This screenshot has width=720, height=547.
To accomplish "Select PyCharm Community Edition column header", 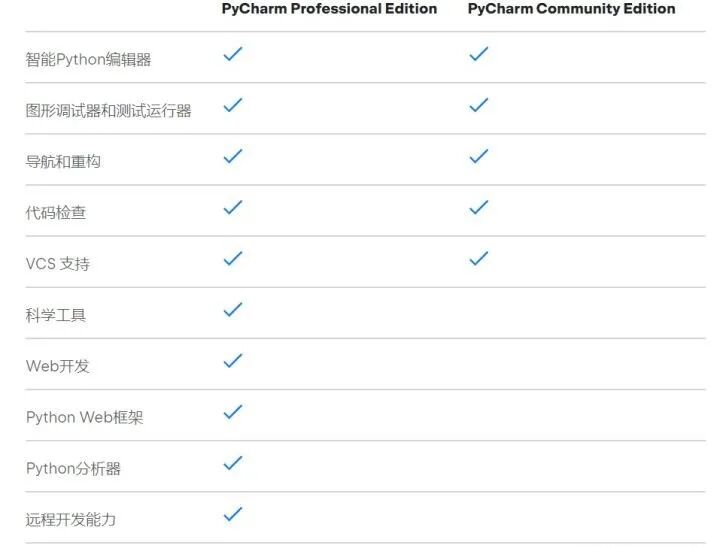I will pos(571,9).
